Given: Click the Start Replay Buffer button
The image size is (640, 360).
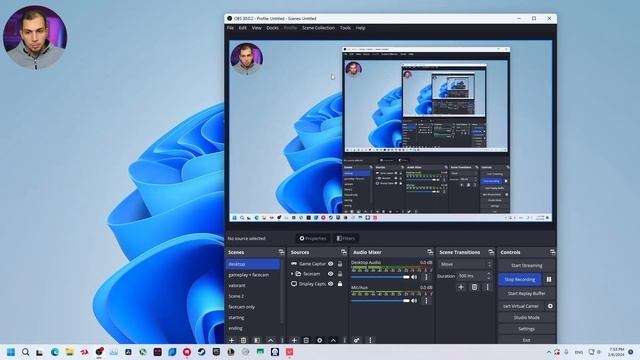Looking at the screenshot, I should [527, 293].
